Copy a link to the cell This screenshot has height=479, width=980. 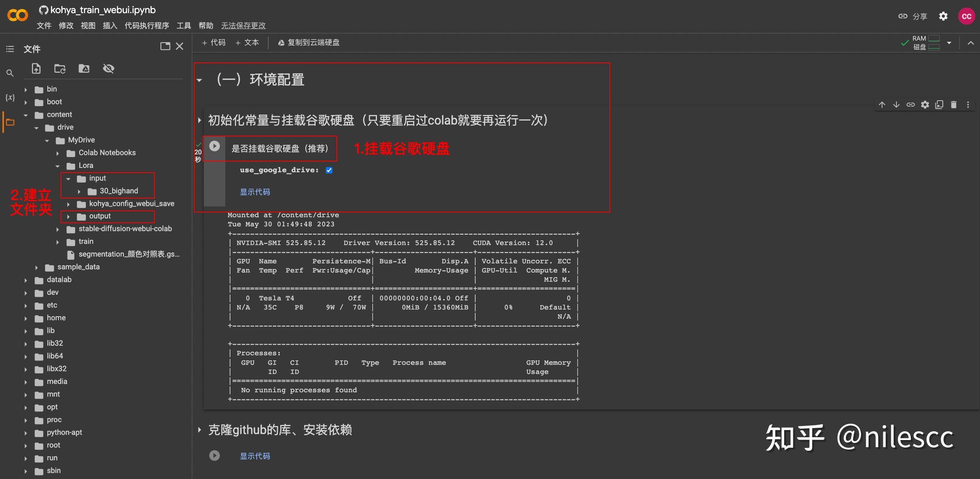point(911,104)
